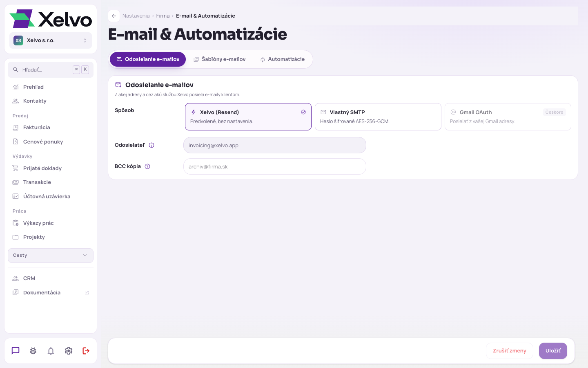Click the Účtovná uzávierka checklist icon
The image size is (588, 368).
pyautogui.click(x=16, y=196)
